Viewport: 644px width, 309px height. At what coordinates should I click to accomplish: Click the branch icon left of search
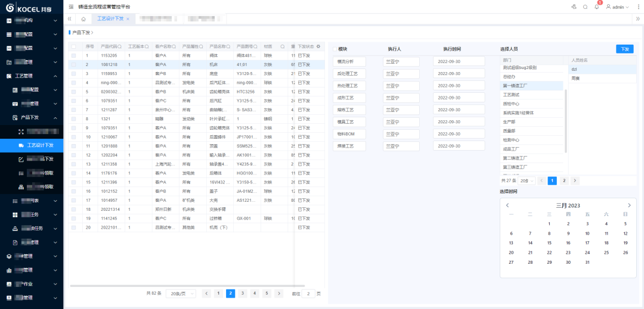pyautogui.click(x=574, y=7)
